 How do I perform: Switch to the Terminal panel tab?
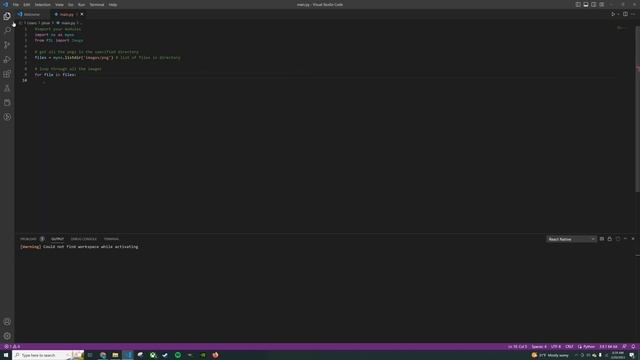[x=111, y=239]
